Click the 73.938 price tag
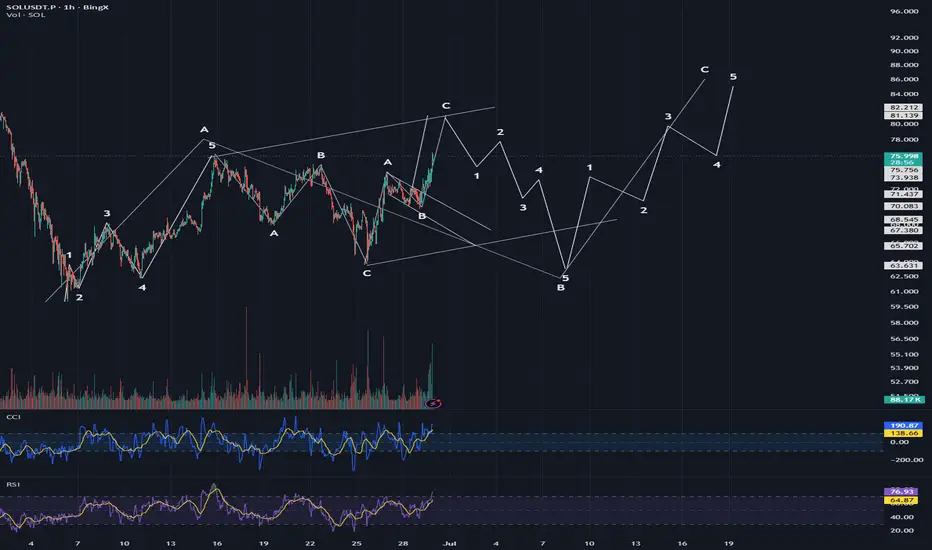 pos(903,178)
